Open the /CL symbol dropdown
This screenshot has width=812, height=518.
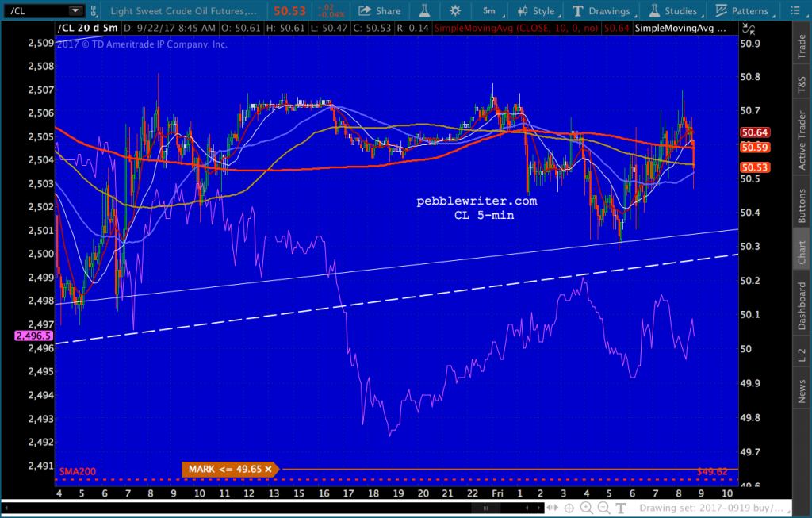pyautogui.click(x=75, y=10)
